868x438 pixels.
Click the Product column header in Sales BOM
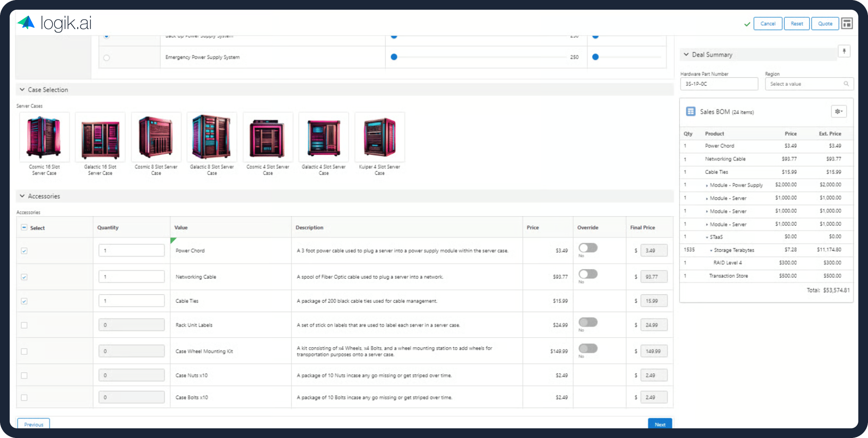(x=714, y=134)
